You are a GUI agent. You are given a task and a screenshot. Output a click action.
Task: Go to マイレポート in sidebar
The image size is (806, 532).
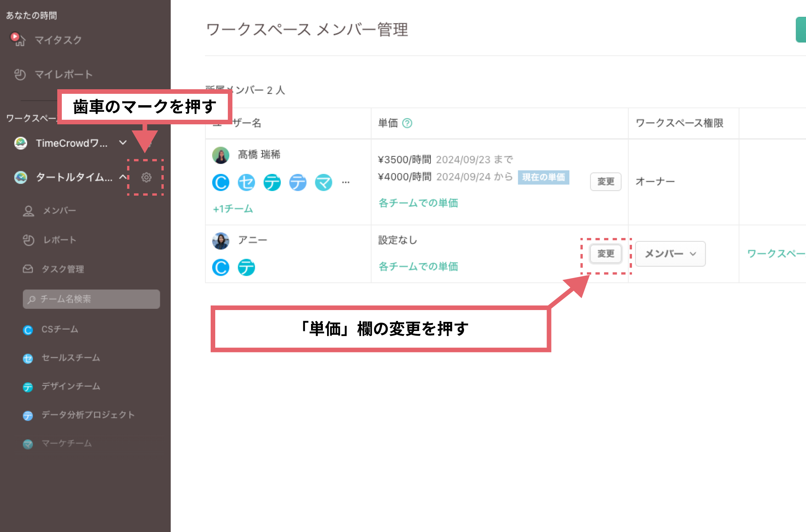pos(63,74)
